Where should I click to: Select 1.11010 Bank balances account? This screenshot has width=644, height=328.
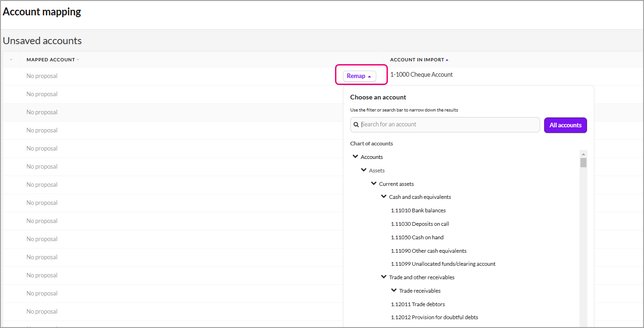click(418, 210)
